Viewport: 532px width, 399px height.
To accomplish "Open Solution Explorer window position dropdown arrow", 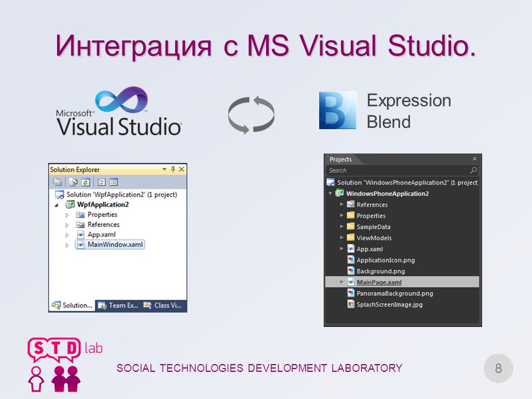I will (x=164, y=169).
